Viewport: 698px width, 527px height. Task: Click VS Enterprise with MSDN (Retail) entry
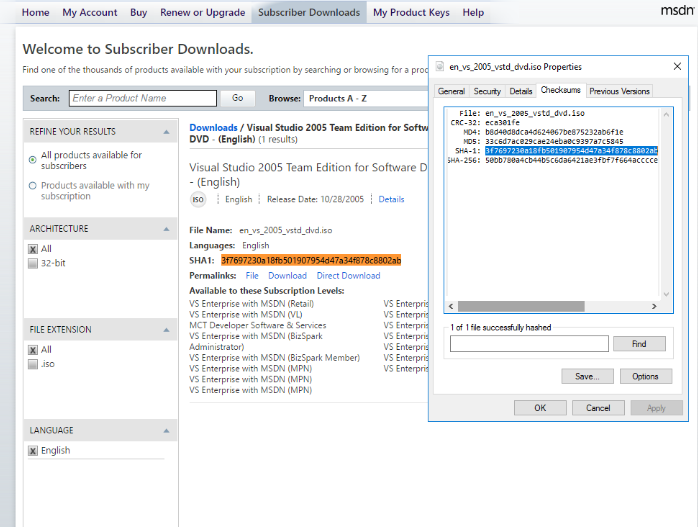[252, 304]
